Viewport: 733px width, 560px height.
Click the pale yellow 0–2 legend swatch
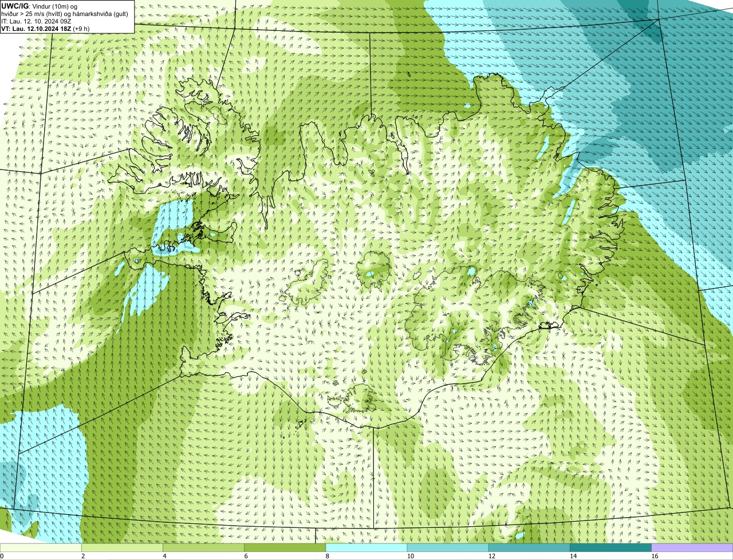coord(41,547)
